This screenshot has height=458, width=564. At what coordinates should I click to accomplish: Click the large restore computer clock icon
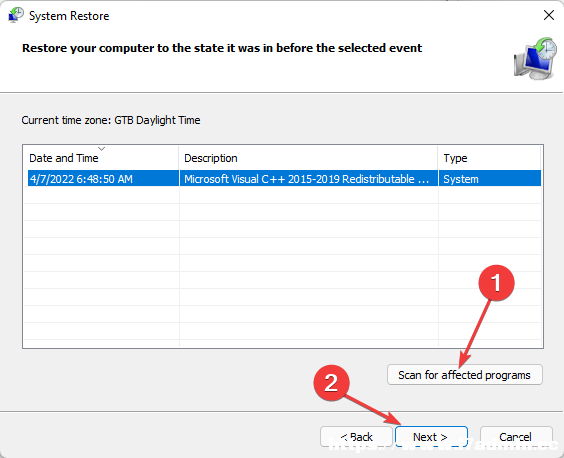click(536, 58)
